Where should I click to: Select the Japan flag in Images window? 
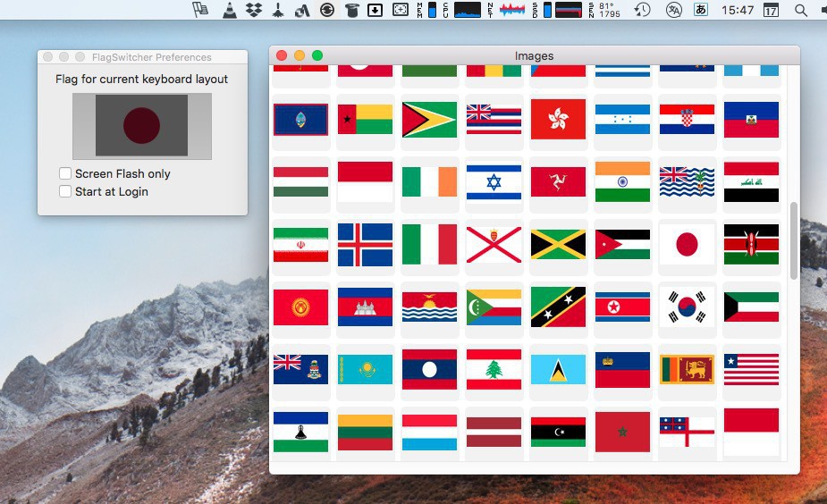pyautogui.click(x=687, y=245)
